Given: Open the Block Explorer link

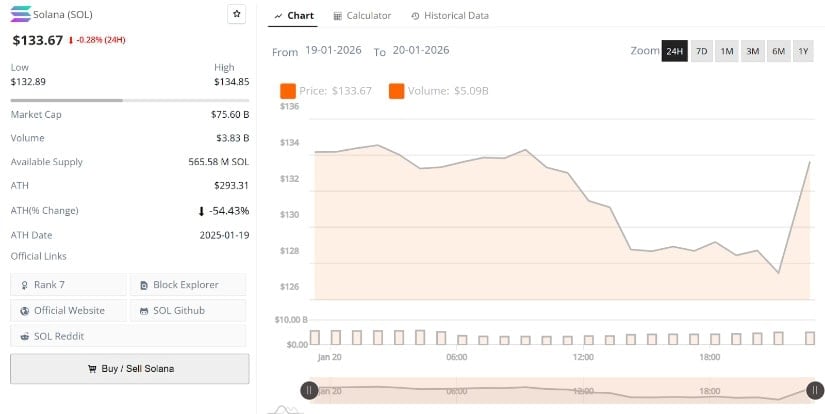Looking at the screenshot, I should (x=188, y=285).
